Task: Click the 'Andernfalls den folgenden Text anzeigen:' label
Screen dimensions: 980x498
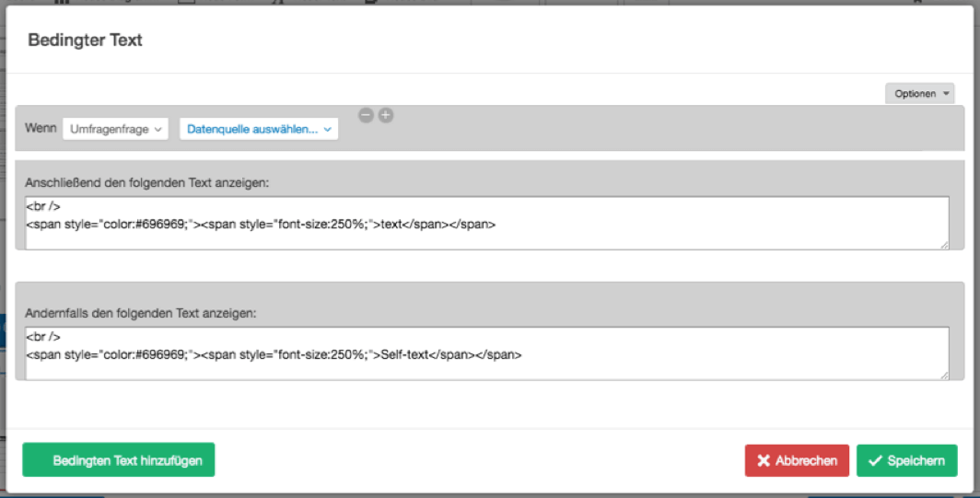Action: click(141, 314)
